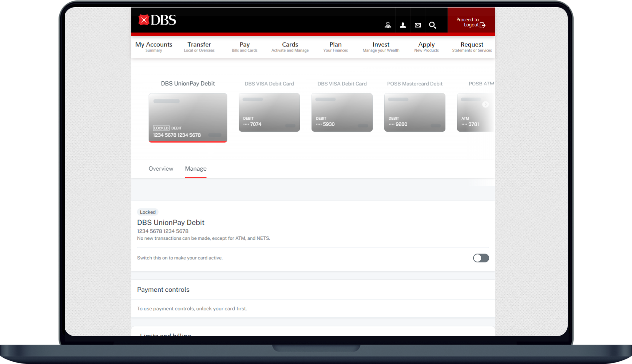Open Transfer menu
Screen dimensions: 632x364
click(x=199, y=47)
